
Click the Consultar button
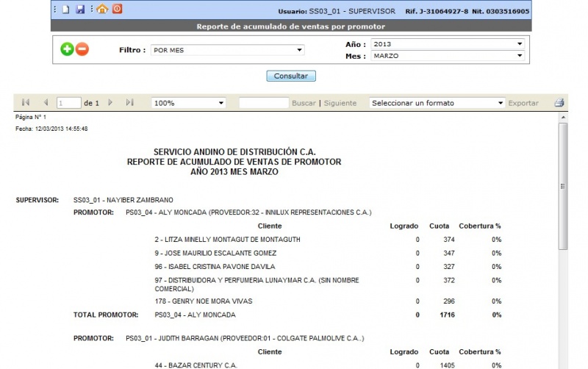tap(291, 76)
